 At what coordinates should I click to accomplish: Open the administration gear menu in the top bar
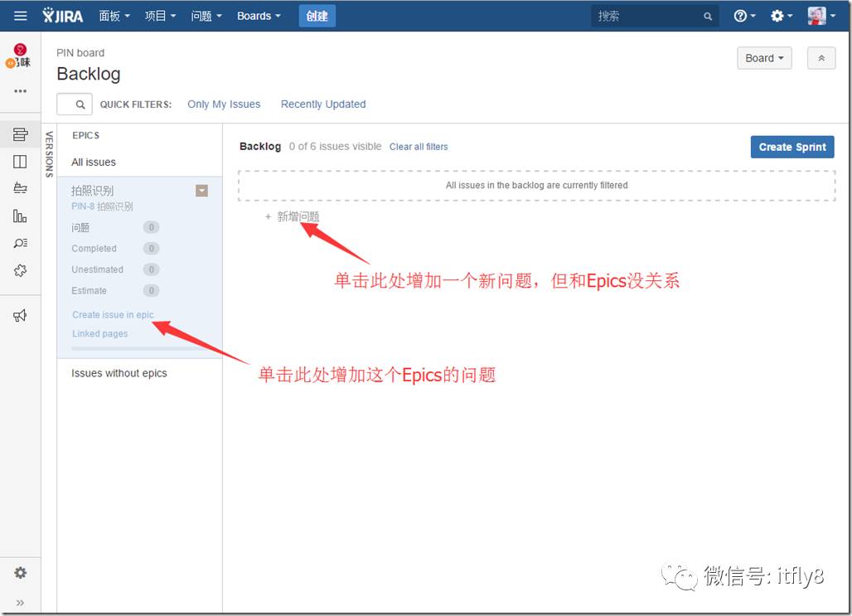pos(782,16)
